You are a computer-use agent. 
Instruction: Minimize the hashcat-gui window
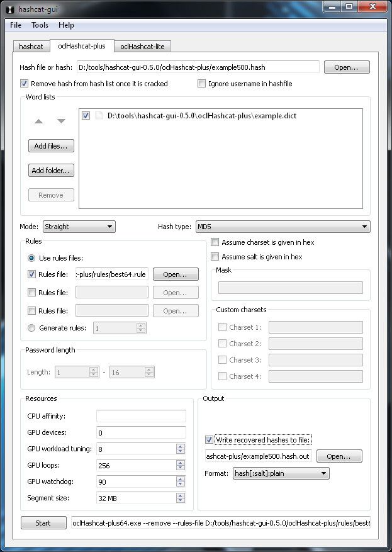[332, 7]
